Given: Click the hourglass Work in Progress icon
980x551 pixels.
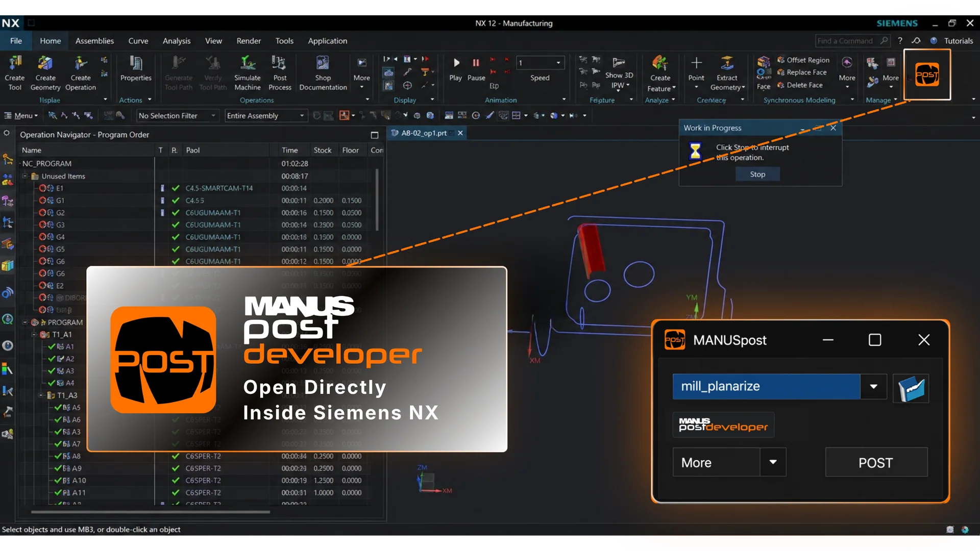Looking at the screenshot, I should point(695,151).
